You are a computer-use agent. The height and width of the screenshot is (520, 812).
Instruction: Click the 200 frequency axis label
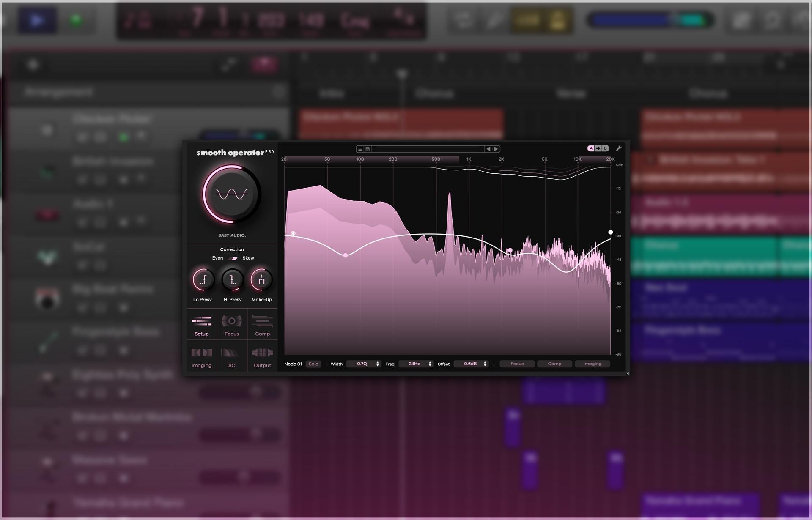(x=393, y=159)
